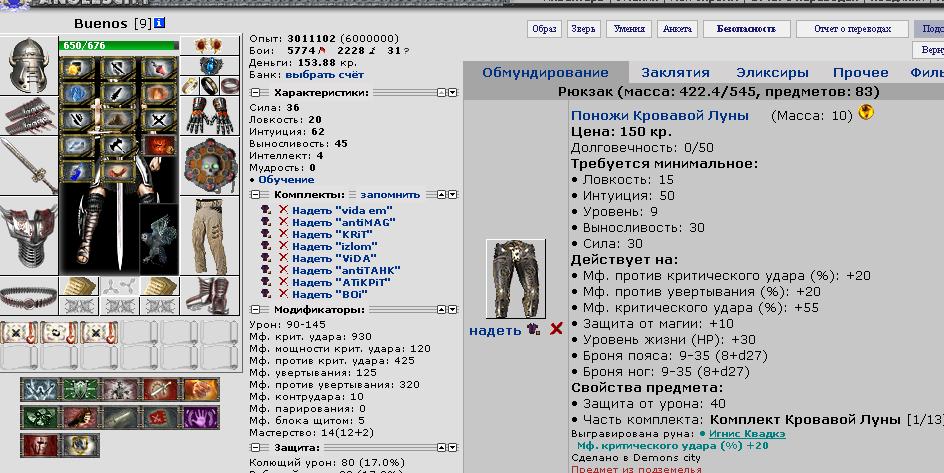Image resolution: width=944 pixels, height=473 pixels.
Task: Open the Умения page
Action: coord(629,29)
